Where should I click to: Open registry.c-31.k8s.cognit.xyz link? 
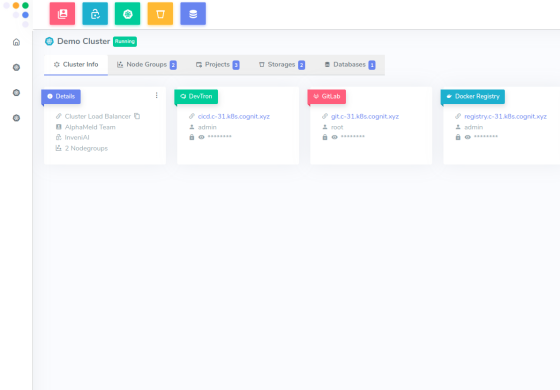(x=505, y=116)
